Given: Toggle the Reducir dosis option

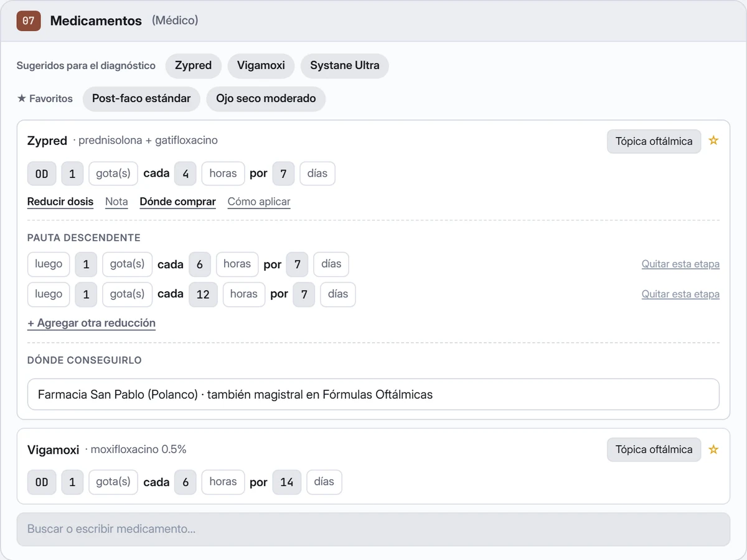Looking at the screenshot, I should [60, 202].
